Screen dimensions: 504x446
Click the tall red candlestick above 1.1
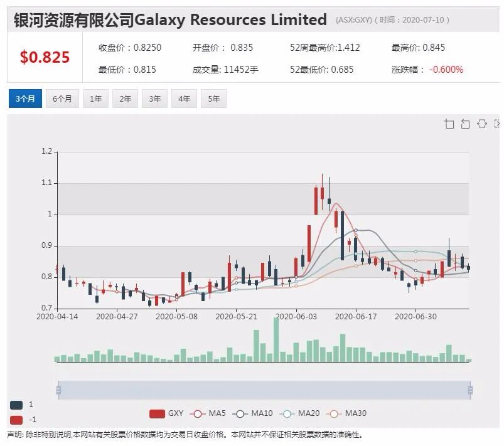[322, 192]
